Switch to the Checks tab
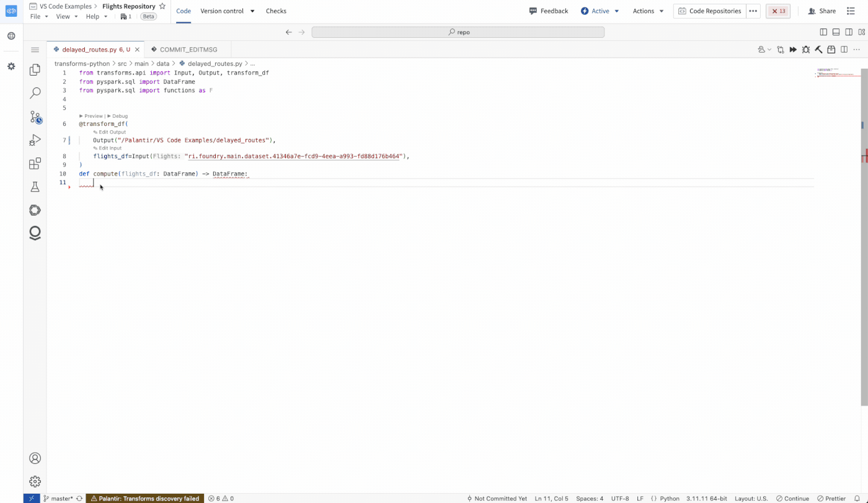 [x=276, y=11]
